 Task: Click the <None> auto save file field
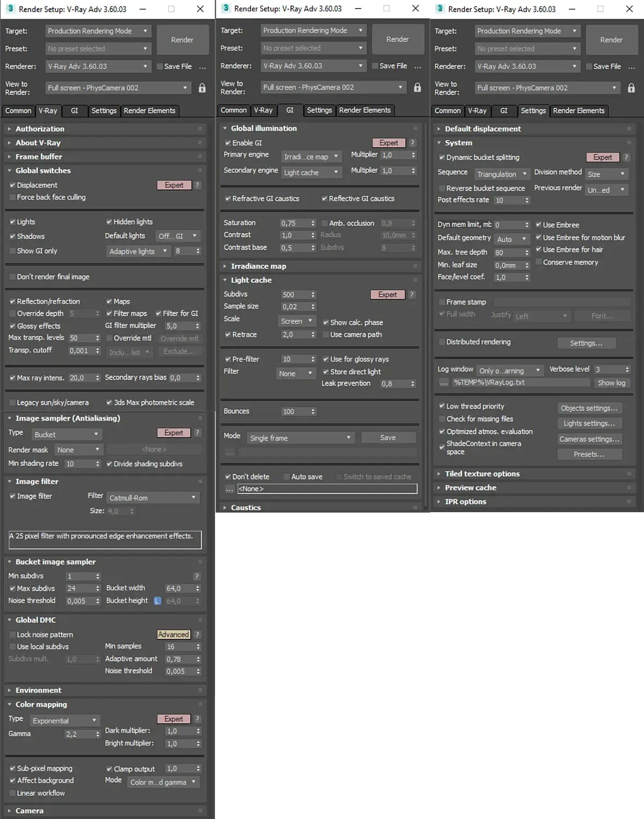[327, 489]
